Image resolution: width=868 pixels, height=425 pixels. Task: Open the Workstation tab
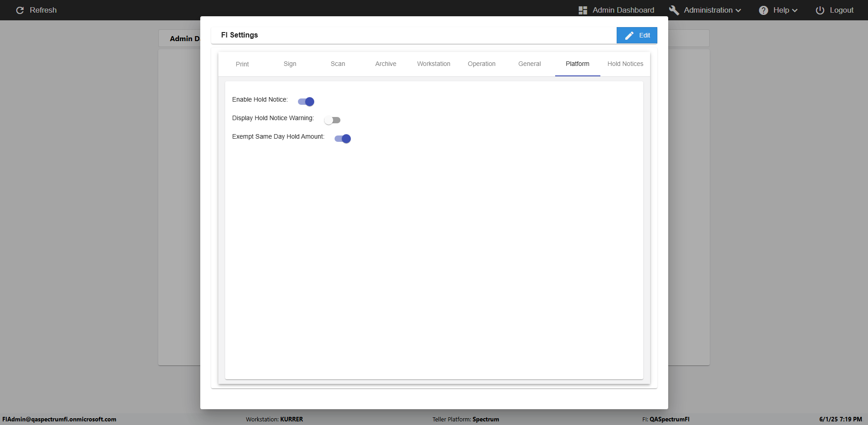(434, 64)
